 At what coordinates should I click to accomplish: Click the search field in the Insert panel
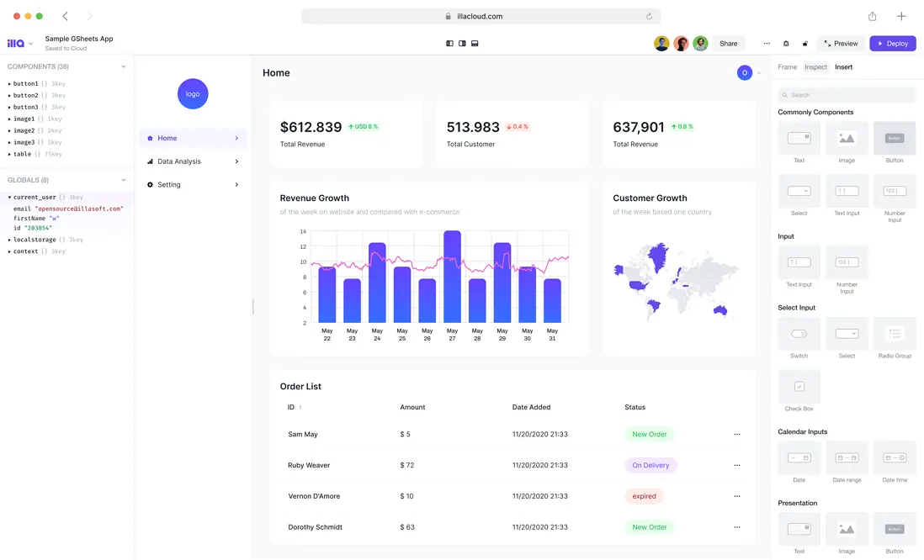[845, 94]
